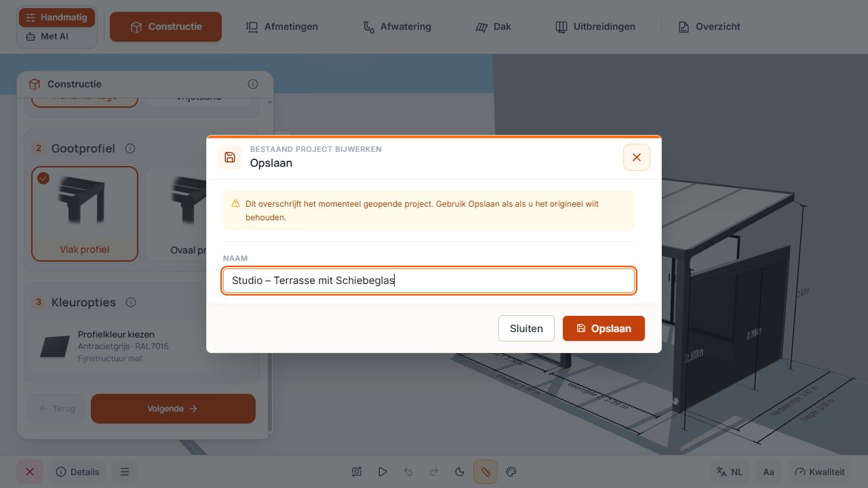Image resolution: width=868 pixels, height=488 pixels.
Task: Toggle the highlighted measurement ruler tool
Action: 486,472
